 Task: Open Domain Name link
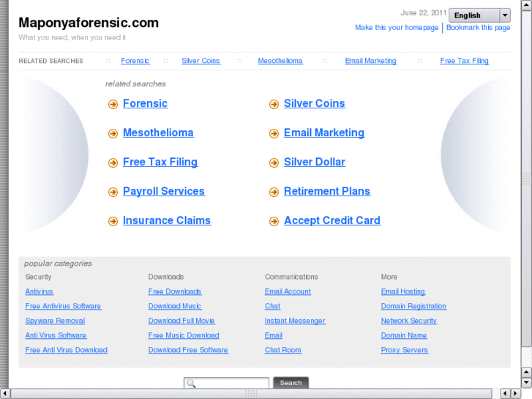(404, 335)
